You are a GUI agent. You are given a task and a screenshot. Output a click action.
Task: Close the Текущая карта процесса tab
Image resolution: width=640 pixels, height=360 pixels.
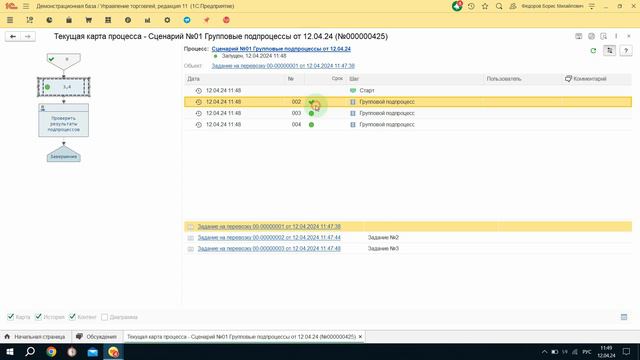click(360, 337)
